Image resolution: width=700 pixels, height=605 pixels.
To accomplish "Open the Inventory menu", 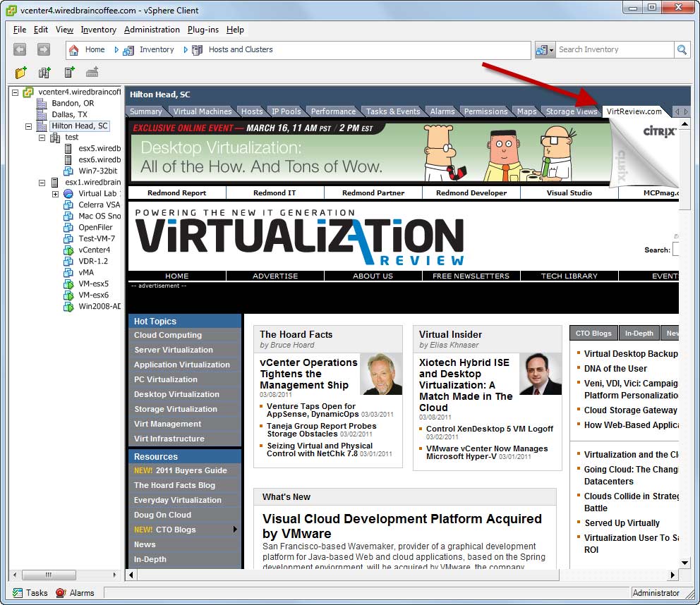I will pyautogui.click(x=98, y=30).
